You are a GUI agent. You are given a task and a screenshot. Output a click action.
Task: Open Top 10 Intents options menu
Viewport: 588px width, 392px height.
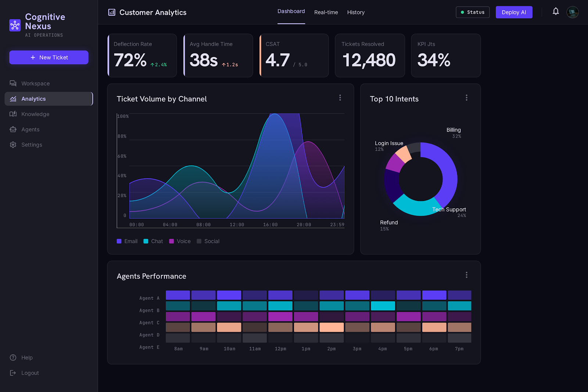coord(467,98)
